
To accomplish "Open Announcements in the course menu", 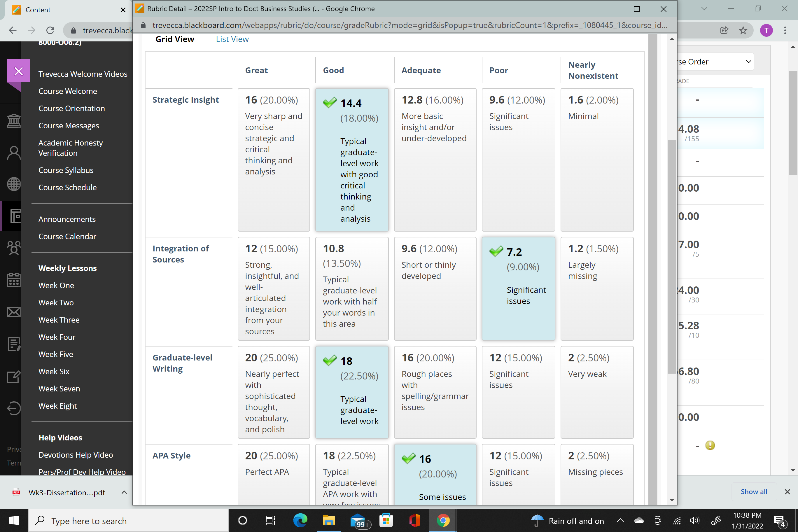I will click(x=67, y=219).
